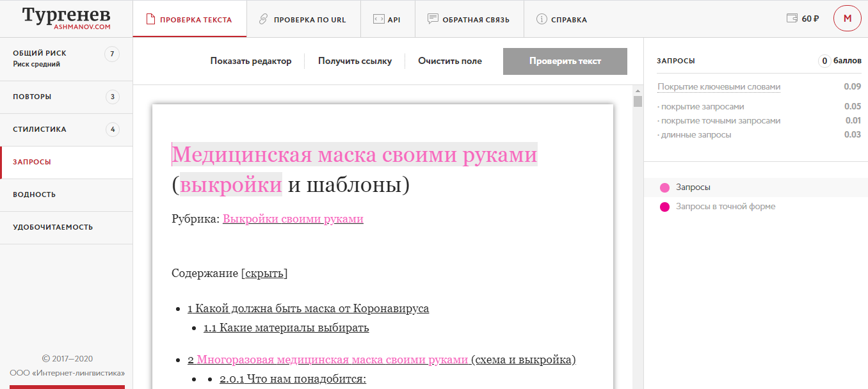The height and width of the screenshot is (389, 868).
Task: Click the info circle Справка icon
Action: (542, 19)
